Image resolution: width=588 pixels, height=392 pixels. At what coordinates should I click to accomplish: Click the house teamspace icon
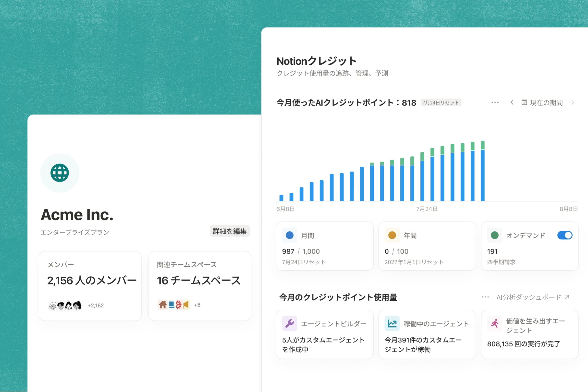pos(163,305)
